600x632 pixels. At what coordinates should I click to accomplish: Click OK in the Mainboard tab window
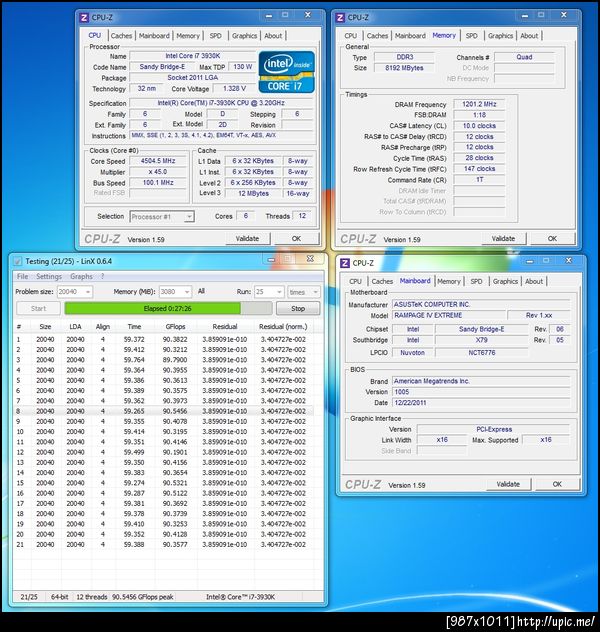coord(557,484)
